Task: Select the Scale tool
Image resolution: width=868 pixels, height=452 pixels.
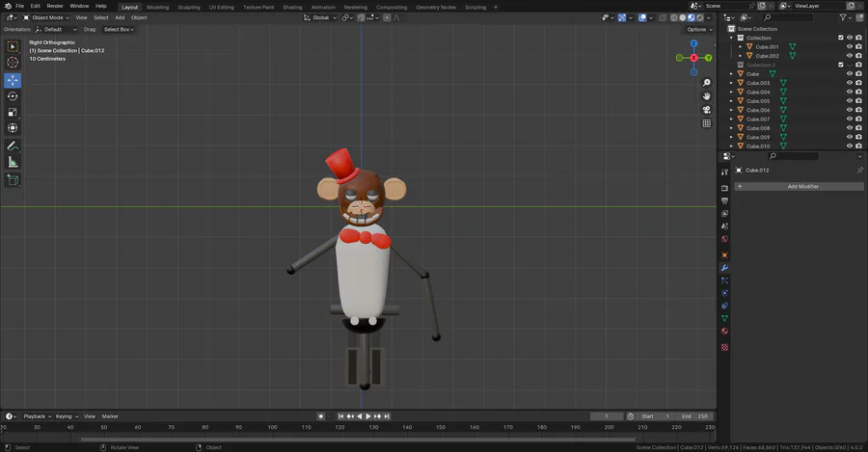Action: [13, 113]
